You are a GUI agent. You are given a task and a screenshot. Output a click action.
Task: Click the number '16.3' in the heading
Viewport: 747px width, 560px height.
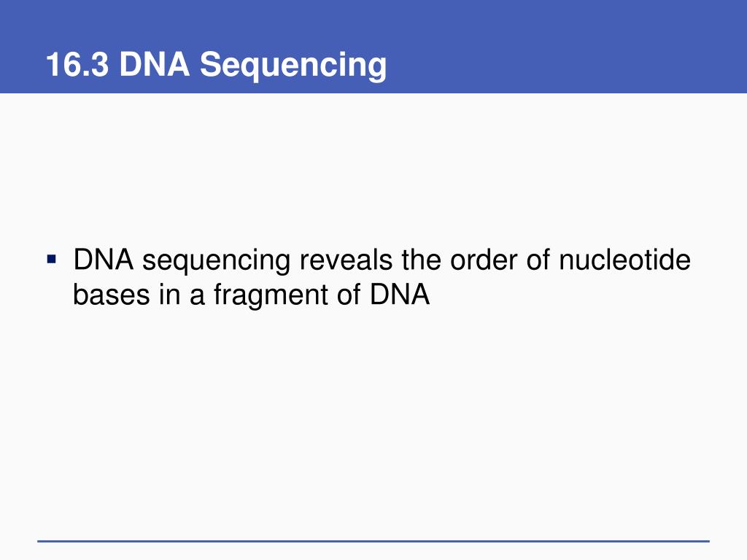pyautogui.click(x=77, y=64)
